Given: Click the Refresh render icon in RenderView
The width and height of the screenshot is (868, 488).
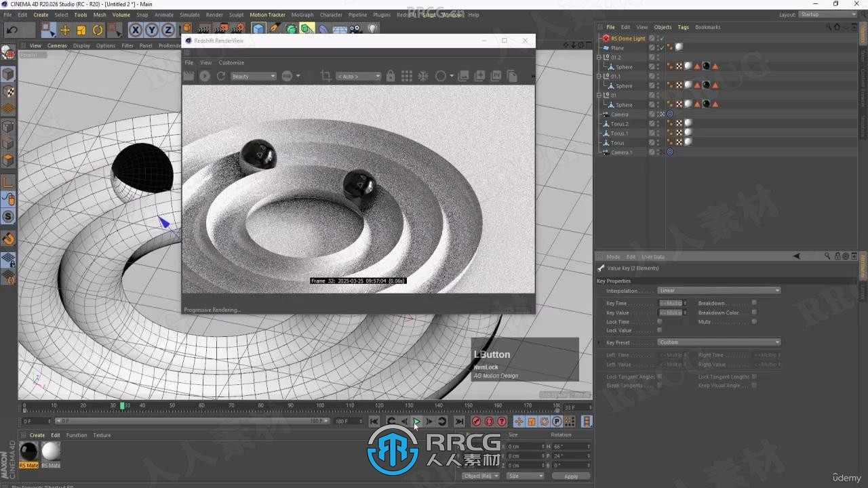Looking at the screenshot, I should (221, 76).
